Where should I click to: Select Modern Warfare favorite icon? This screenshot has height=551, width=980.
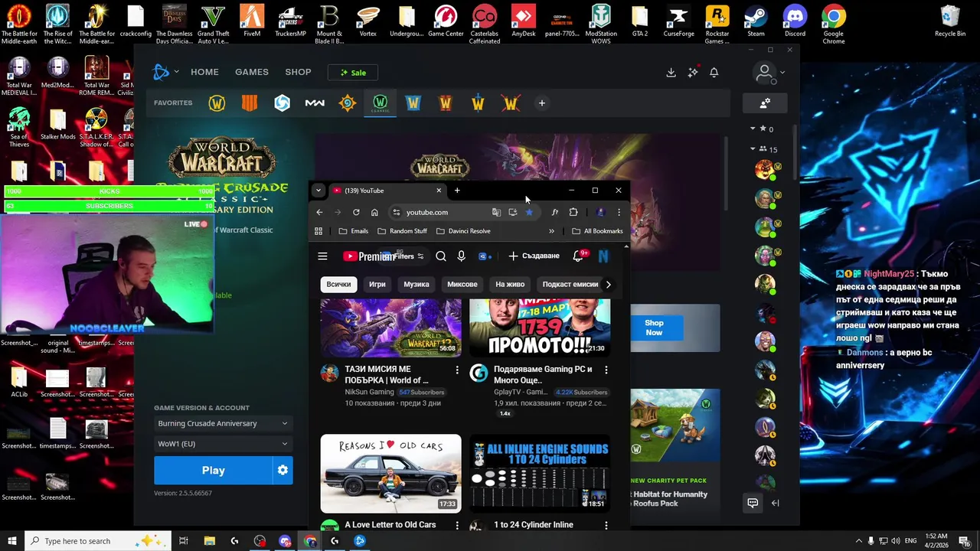pyautogui.click(x=315, y=103)
